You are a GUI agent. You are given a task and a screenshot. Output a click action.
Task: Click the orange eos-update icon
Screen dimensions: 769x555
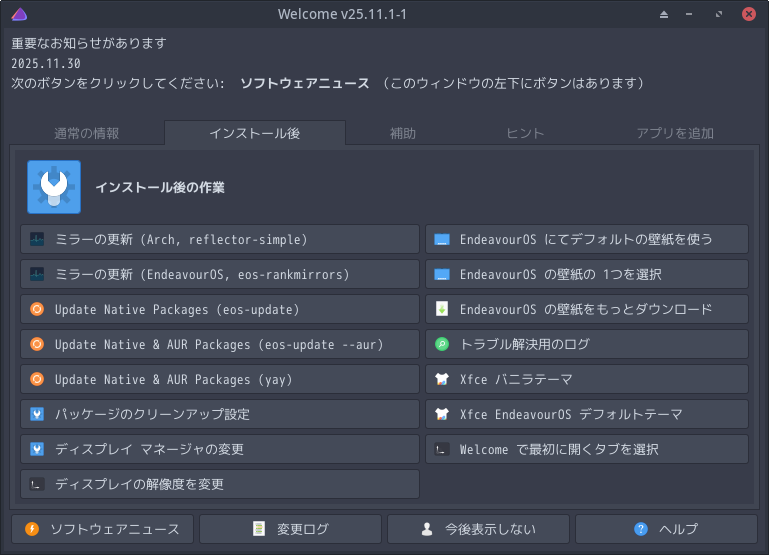click(37, 309)
